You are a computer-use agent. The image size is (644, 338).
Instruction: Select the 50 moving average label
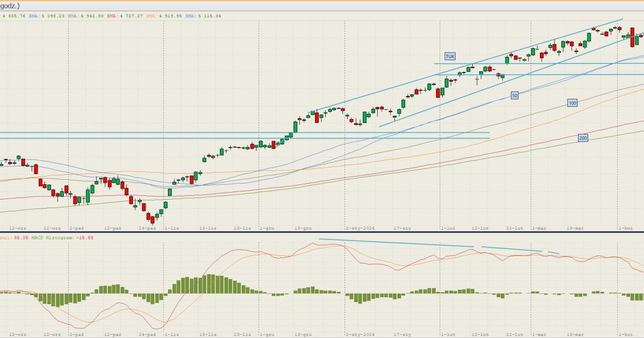click(x=515, y=95)
